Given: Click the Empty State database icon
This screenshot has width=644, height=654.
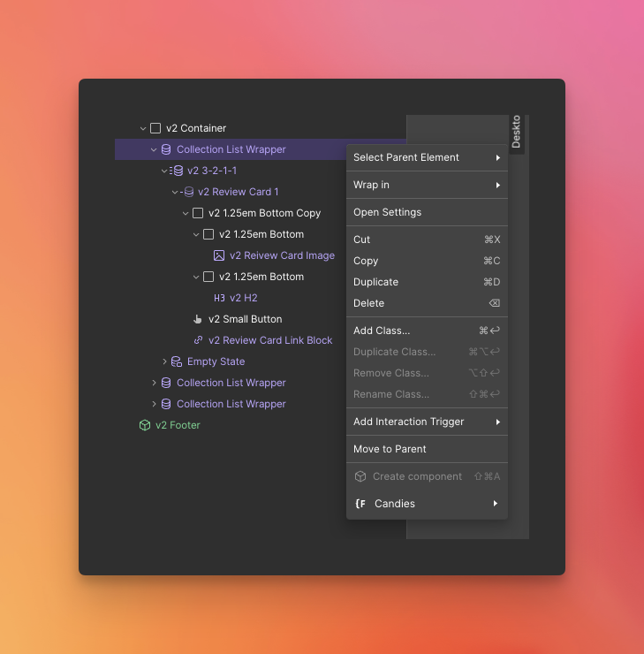Looking at the screenshot, I should coord(177,361).
